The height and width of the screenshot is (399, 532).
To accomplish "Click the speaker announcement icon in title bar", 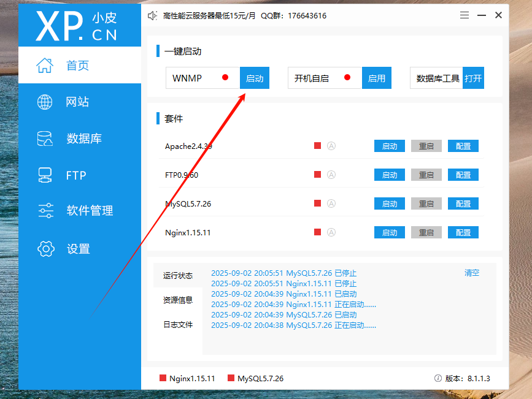I will (153, 15).
